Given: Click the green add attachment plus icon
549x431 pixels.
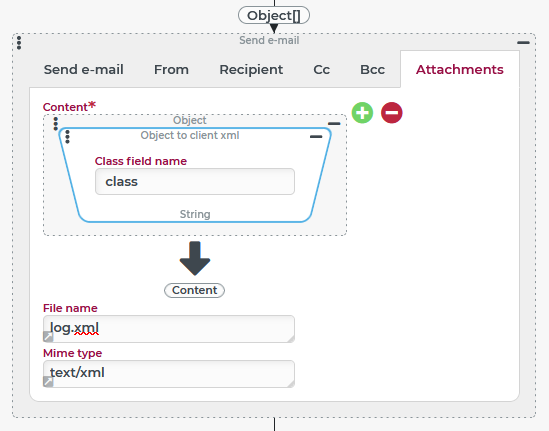Looking at the screenshot, I should pyautogui.click(x=362, y=113).
